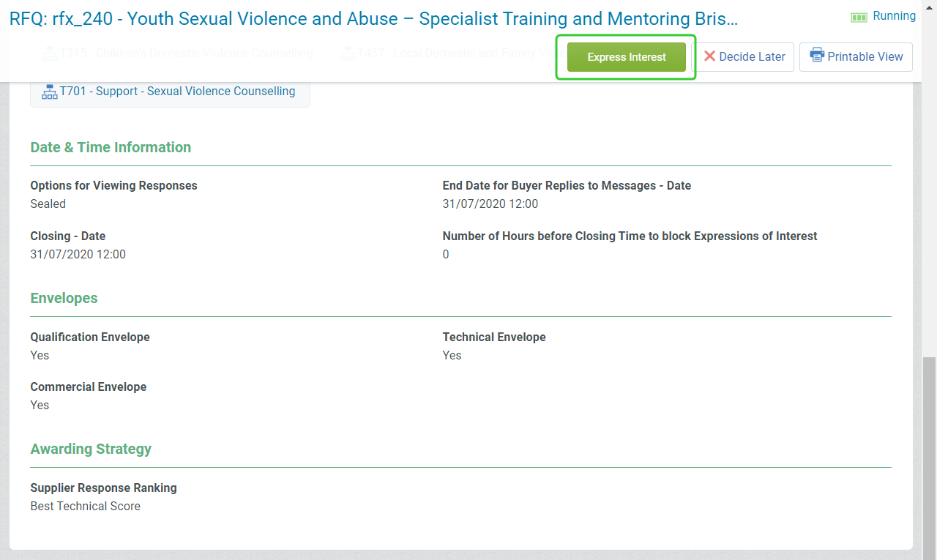The width and height of the screenshot is (937, 560).
Task: Click the faded hierarchy icon beside T315
Action: pos(49,53)
